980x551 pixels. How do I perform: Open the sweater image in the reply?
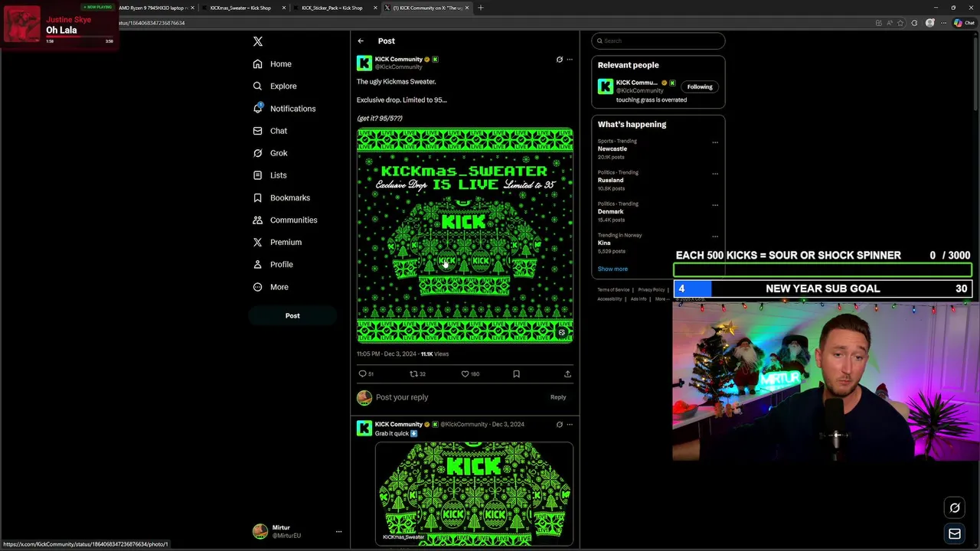474,494
